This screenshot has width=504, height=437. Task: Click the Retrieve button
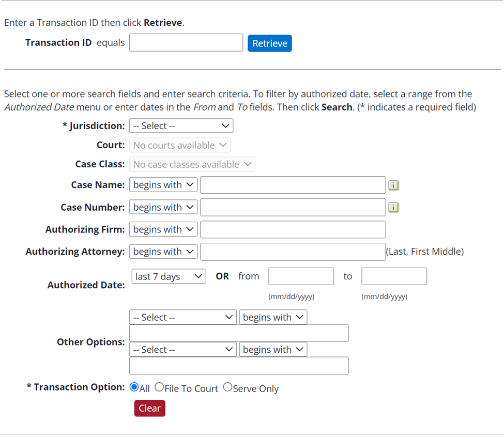pos(269,43)
